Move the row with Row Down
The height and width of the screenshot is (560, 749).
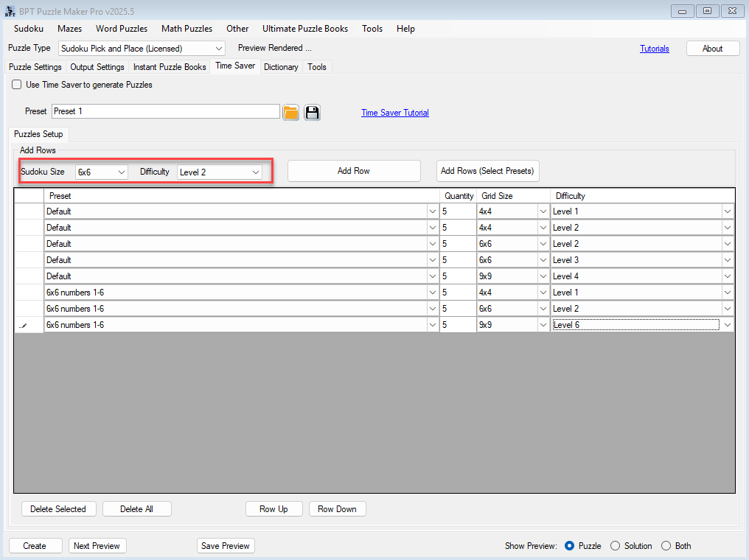(337, 509)
